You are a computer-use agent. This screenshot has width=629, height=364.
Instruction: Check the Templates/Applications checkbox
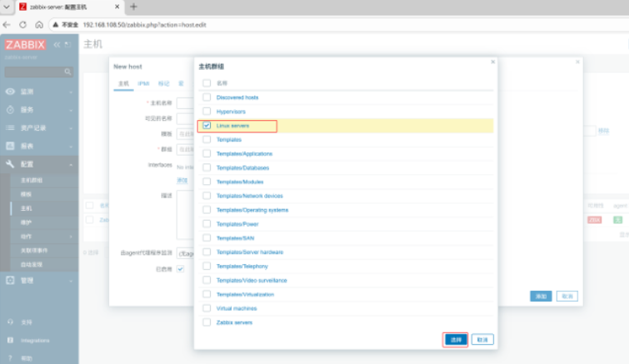[207, 153]
